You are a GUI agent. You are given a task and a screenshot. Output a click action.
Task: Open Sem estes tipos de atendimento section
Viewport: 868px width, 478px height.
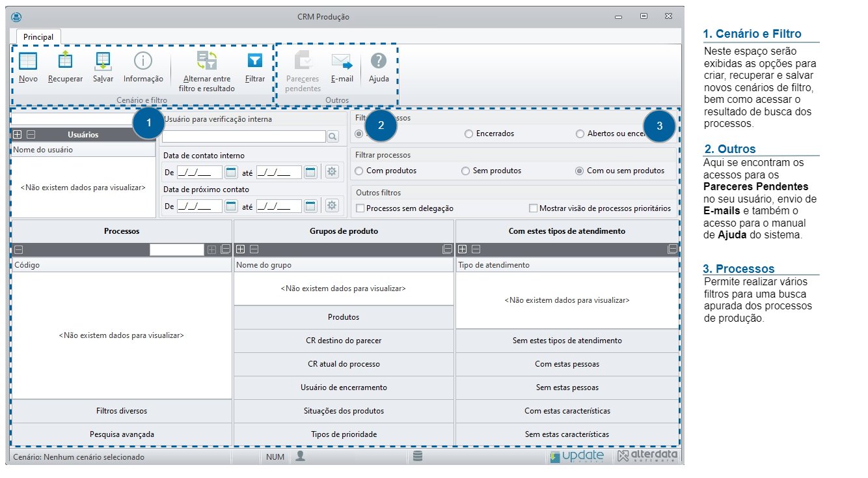(x=567, y=341)
